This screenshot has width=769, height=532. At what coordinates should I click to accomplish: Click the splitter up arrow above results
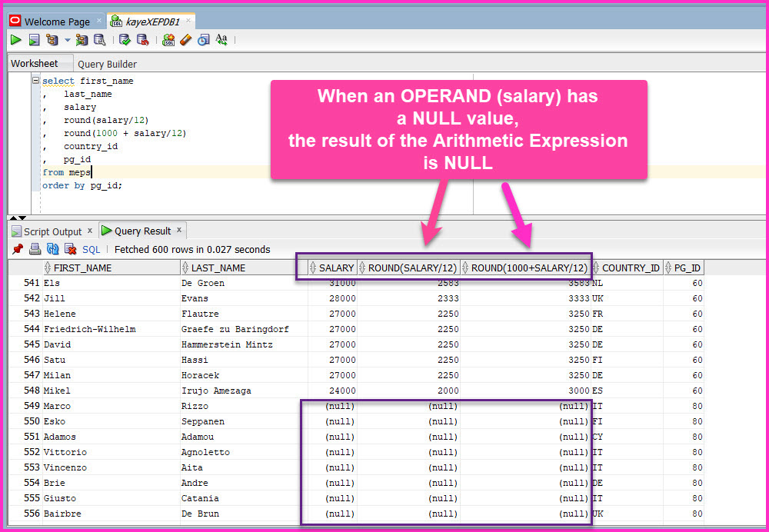click(14, 218)
